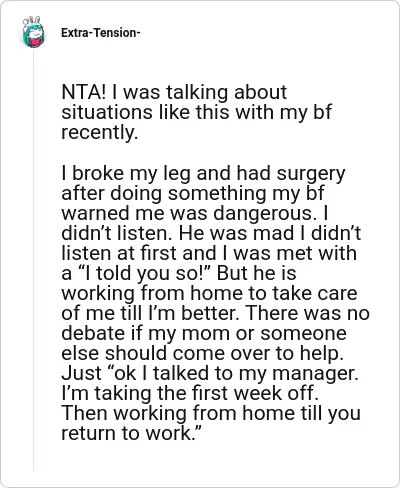Click the word NTA! at the comment start

click(x=83, y=92)
